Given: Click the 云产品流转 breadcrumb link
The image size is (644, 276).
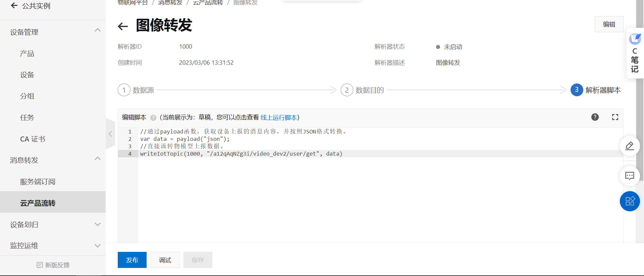Looking at the screenshot, I should [208, 3].
